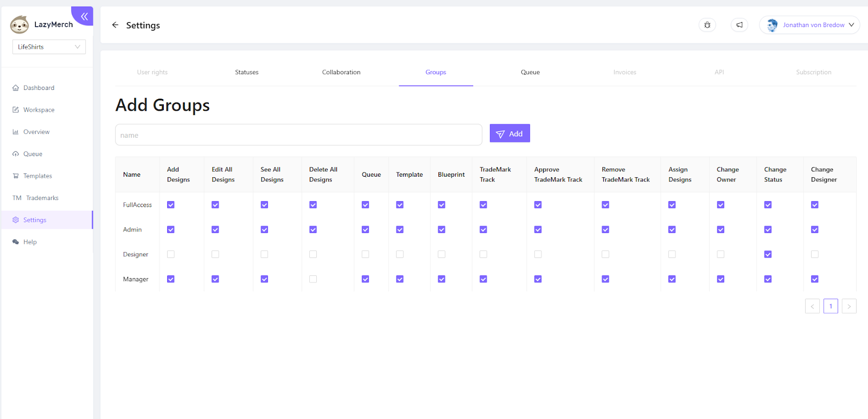
Task: Click the Add Groups heading
Action: (x=163, y=105)
